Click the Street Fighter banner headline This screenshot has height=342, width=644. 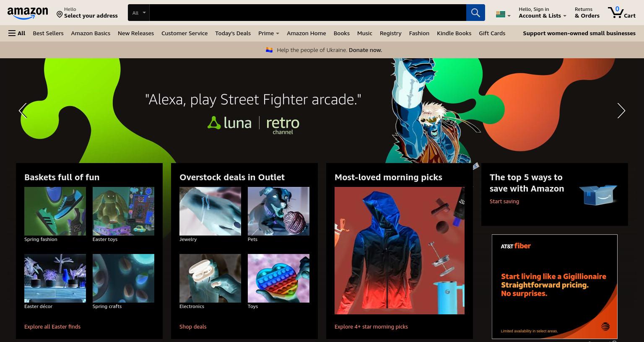tap(253, 99)
